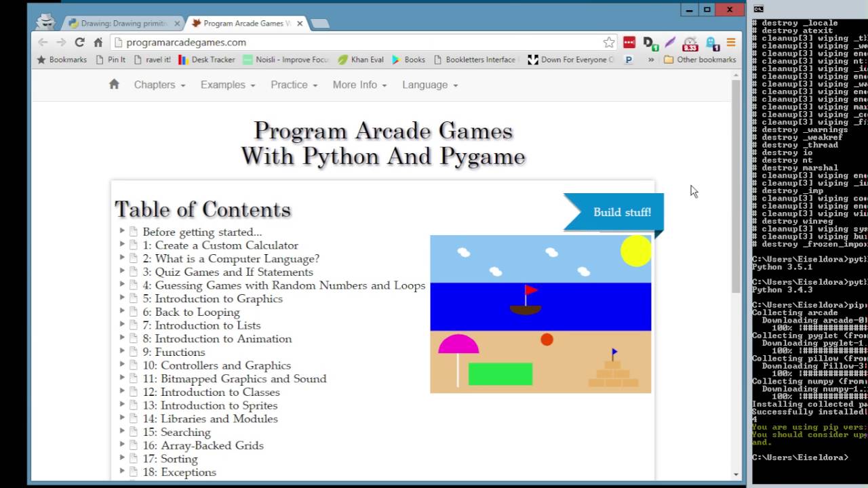Open the P bookmark icon in bookmarks bar
868x488 pixels.
[629, 60]
